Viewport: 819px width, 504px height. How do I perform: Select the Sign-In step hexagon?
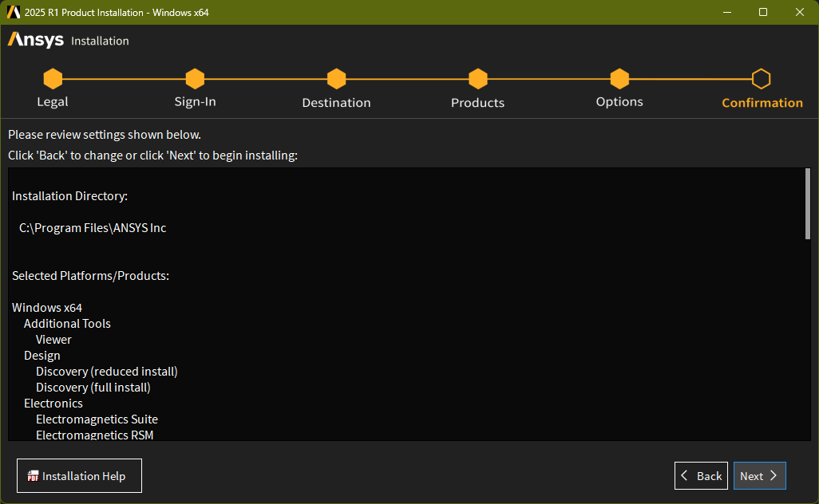coord(195,79)
